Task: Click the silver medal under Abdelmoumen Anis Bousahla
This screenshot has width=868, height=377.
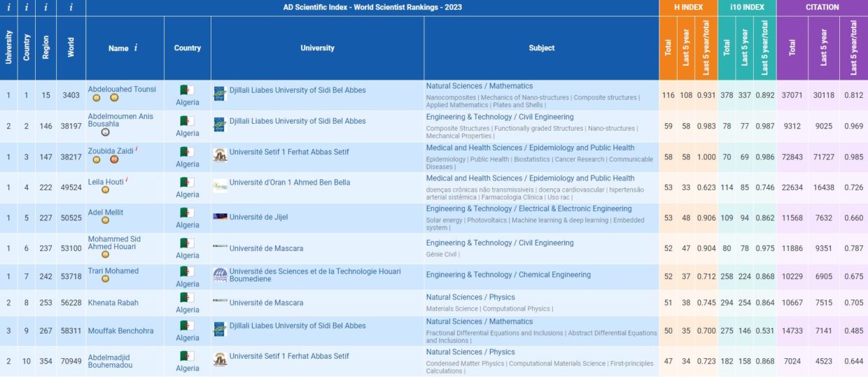Action: tap(105, 132)
